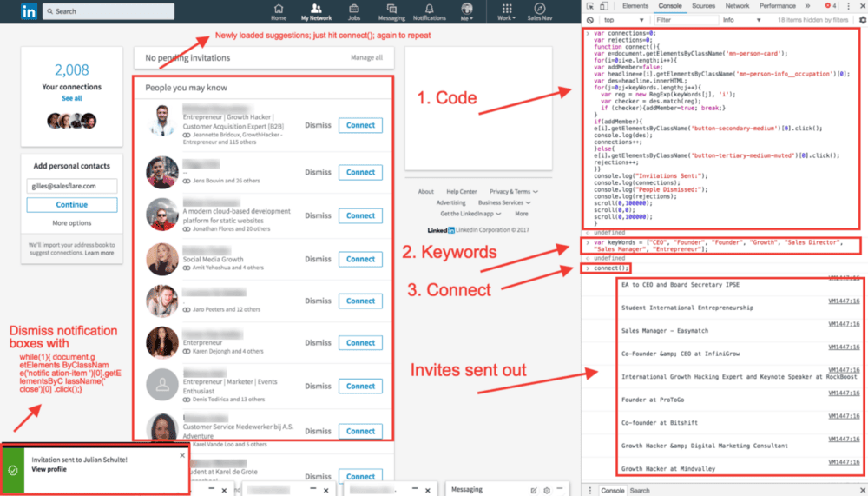868x496 pixels.
Task: Open the Me profile menu
Action: click(467, 11)
